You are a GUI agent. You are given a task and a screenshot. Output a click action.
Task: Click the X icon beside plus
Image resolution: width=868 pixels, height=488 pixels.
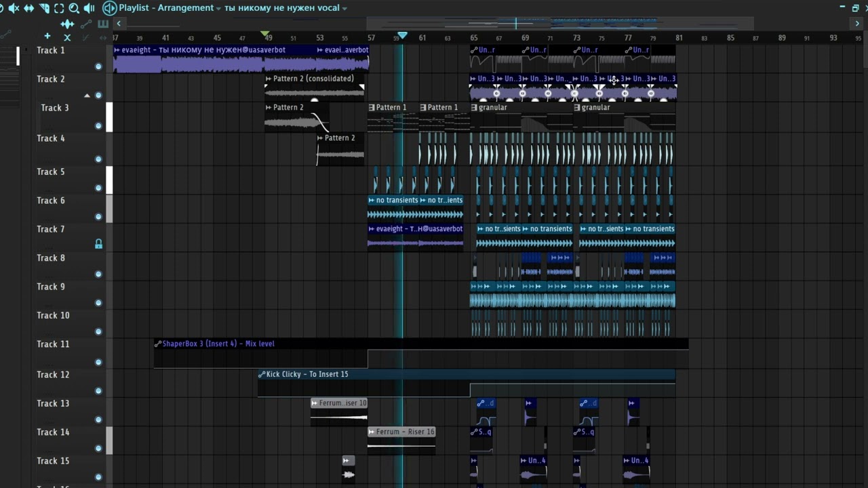tap(67, 37)
